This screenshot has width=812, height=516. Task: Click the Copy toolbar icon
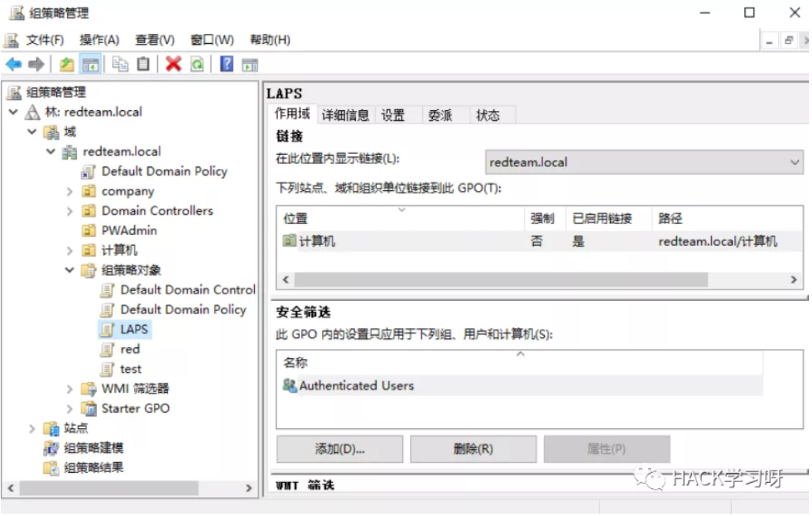pyautogui.click(x=120, y=64)
